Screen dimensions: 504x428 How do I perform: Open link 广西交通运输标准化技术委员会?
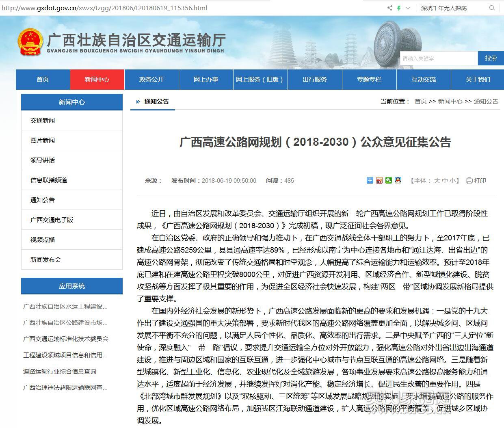point(66,339)
